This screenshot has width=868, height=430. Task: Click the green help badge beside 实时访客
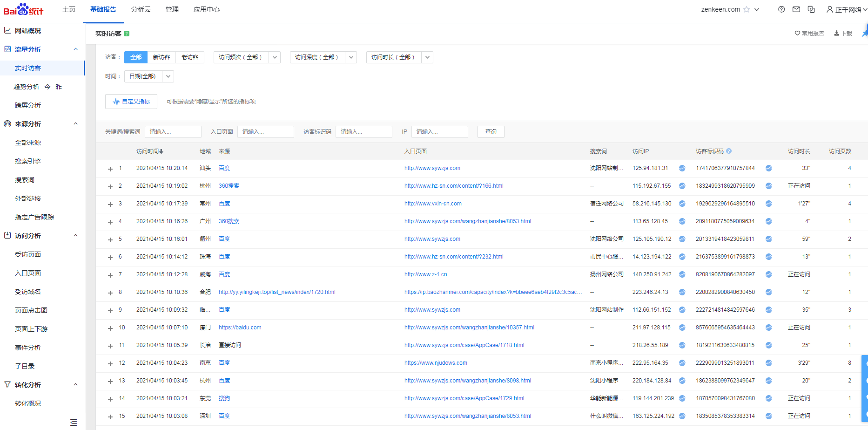click(x=127, y=34)
